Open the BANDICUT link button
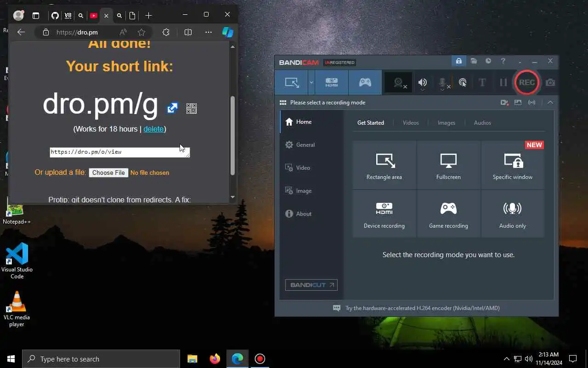The image size is (588, 368). [x=311, y=285]
